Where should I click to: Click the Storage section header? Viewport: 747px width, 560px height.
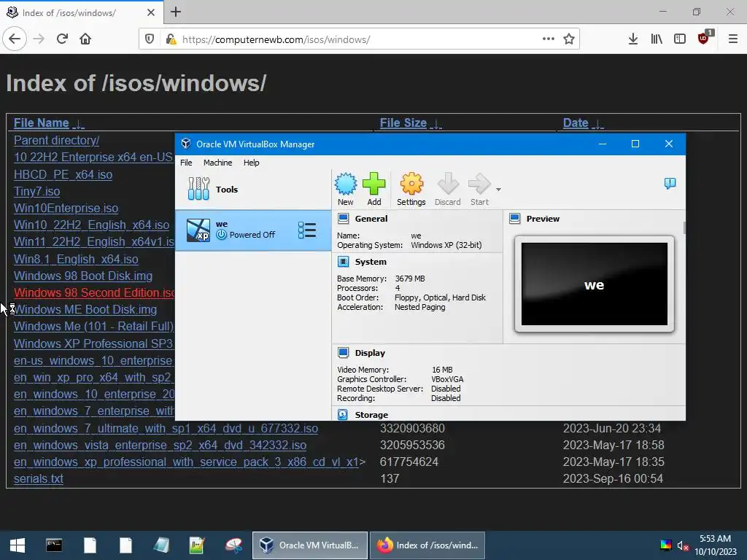(371, 415)
